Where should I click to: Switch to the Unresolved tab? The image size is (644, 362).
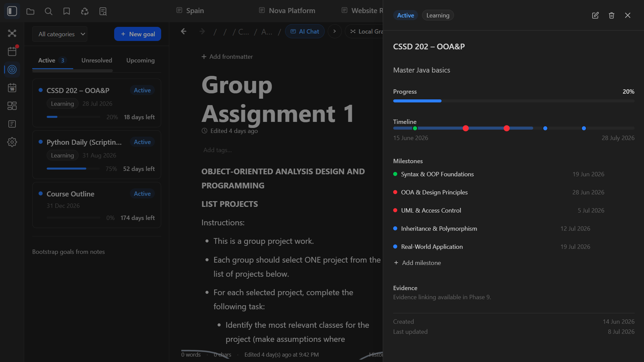[x=97, y=60]
